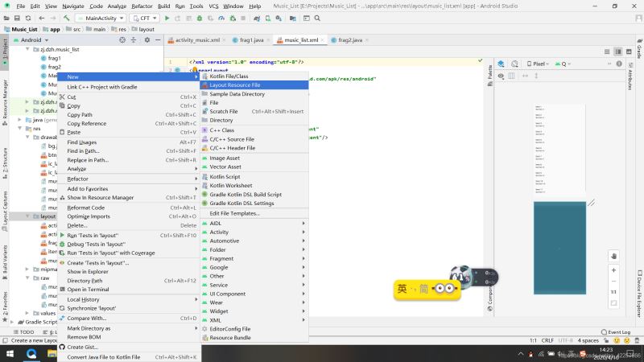Open the TODO tool window button
The height and width of the screenshot is (362, 644).
point(23,331)
